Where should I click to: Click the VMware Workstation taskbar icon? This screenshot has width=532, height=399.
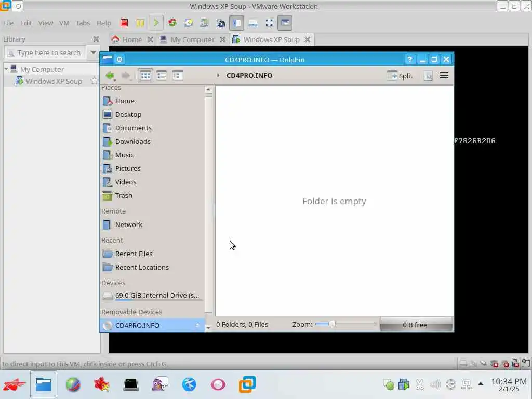coord(247,384)
